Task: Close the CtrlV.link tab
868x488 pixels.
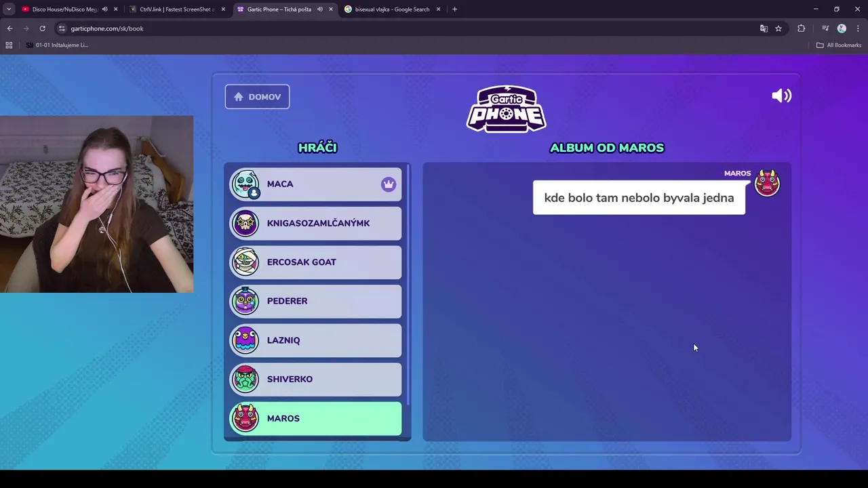Action: point(223,9)
